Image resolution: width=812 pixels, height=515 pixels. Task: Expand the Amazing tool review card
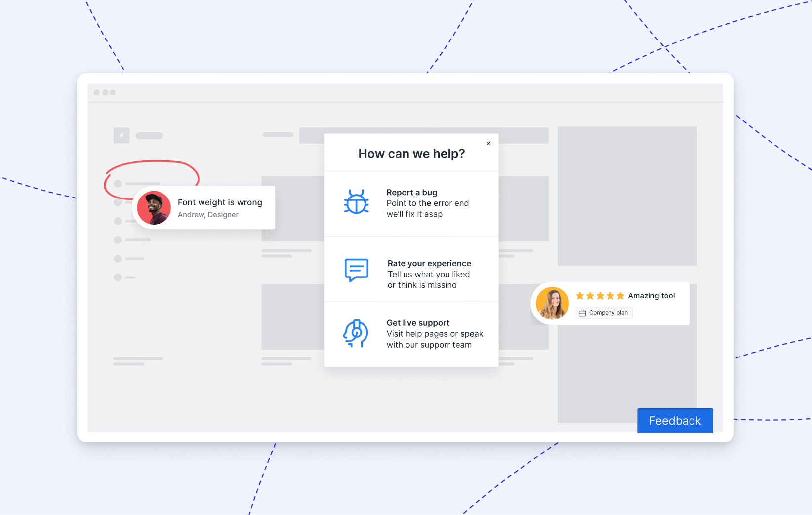[x=610, y=303]
